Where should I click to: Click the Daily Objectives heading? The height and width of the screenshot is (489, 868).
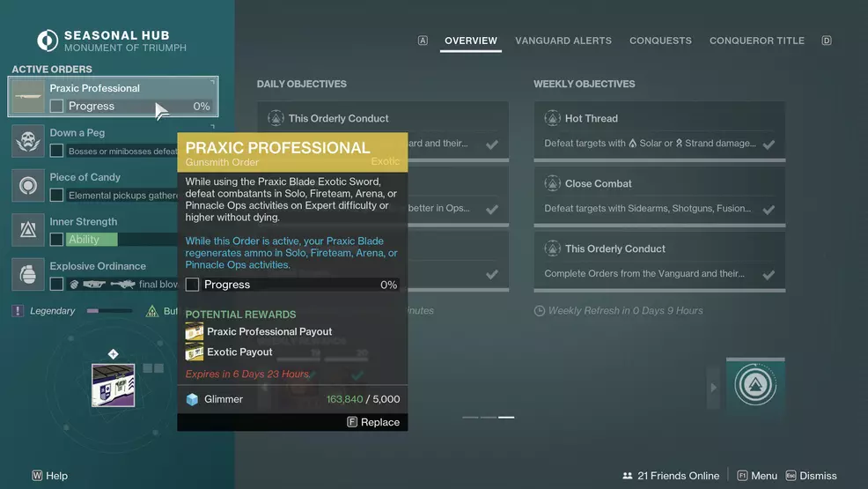pos(302,85)
